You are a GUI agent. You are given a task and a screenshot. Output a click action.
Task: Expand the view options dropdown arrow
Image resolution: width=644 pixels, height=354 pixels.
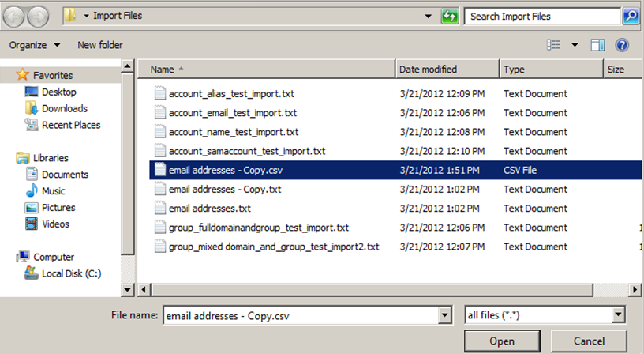coord(575,45)
